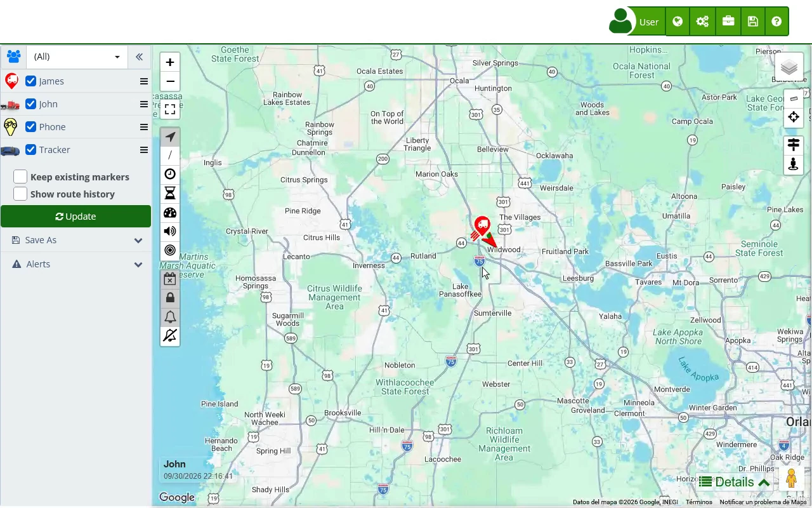Enable Show route history checkbox
Screen dimensions: 812x508
coord(20,194)
